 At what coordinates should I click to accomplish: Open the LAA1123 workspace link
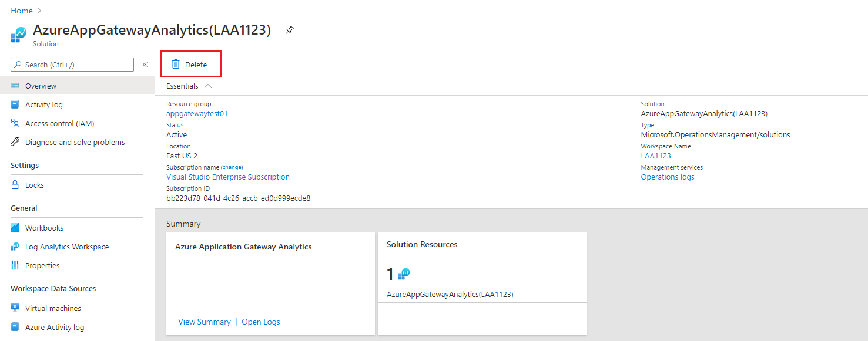655,156
